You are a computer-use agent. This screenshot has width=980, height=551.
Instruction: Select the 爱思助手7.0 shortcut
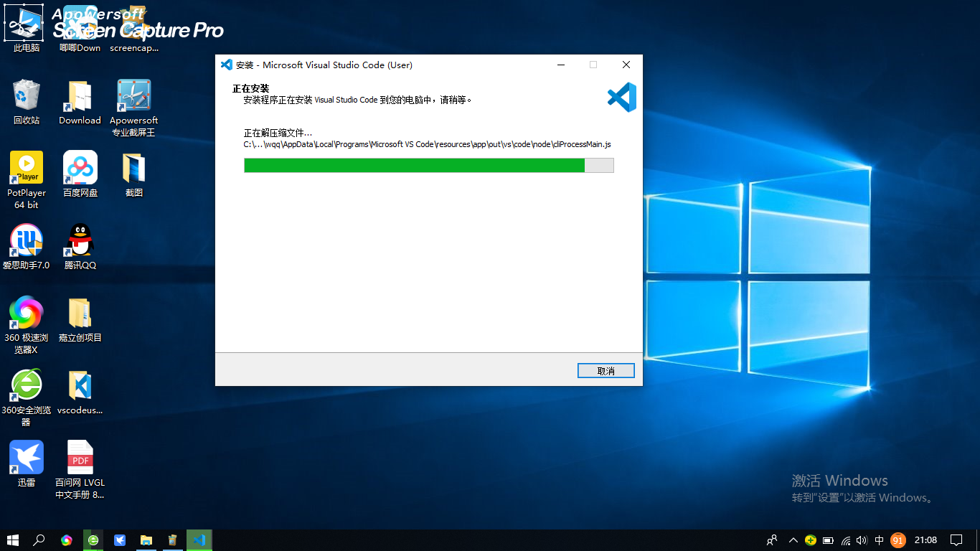point(27,246)
